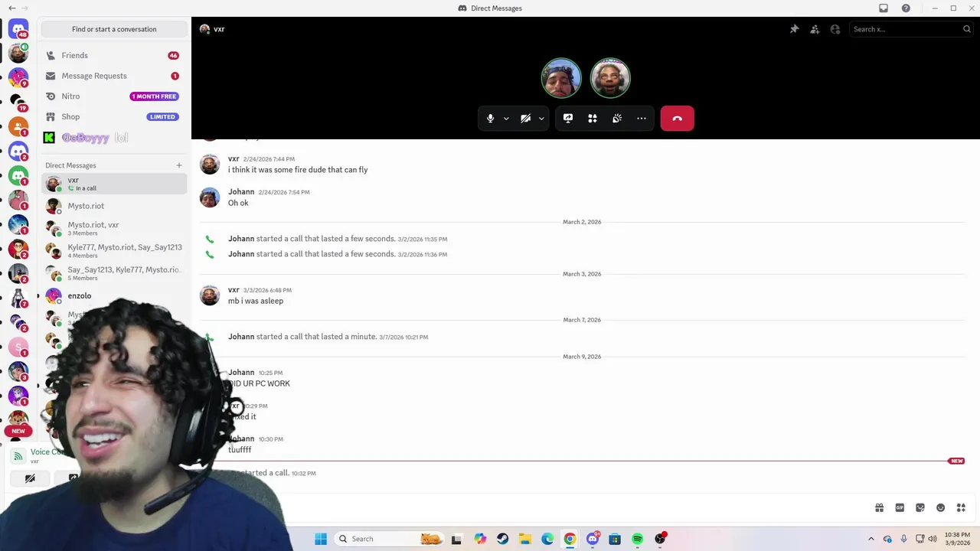Open sticker picker

(920, 507)
